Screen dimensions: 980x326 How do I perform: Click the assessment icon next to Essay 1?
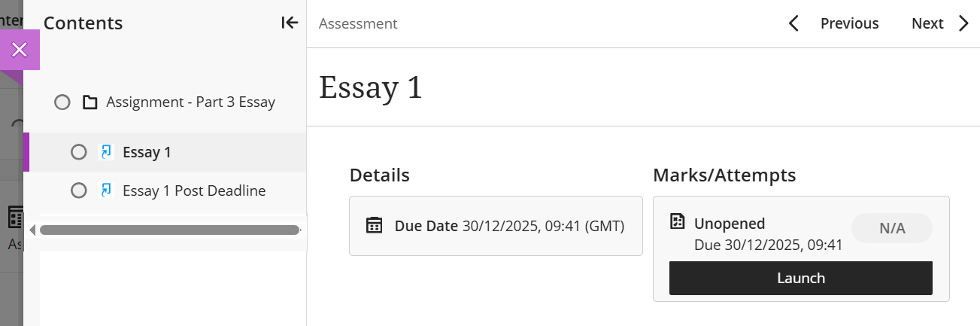coord(105,152)
